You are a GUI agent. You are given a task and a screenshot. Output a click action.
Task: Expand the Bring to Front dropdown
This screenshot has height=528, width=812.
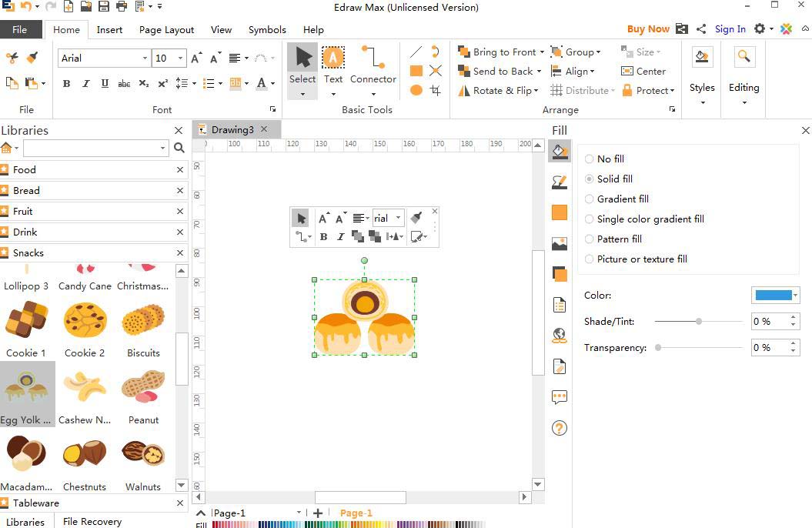click(542, 52)
